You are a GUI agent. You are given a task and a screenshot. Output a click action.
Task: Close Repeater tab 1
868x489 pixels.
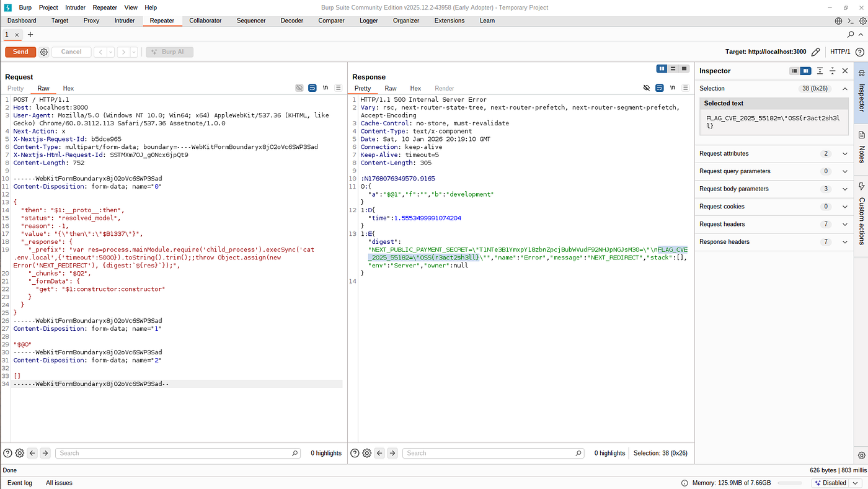pos(17,35)
